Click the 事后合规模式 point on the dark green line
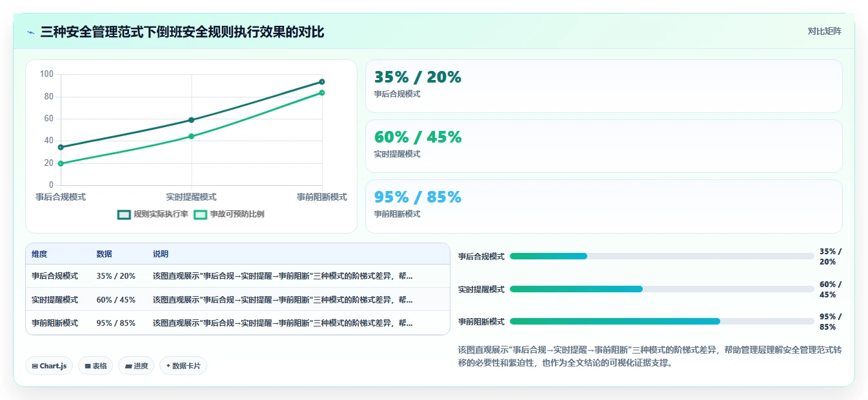The image size is (868, 400). [61, 147]
